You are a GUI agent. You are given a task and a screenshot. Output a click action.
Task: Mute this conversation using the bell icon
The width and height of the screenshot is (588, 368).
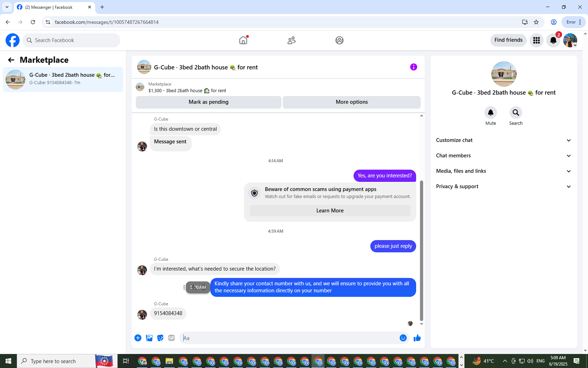[491, 113]
